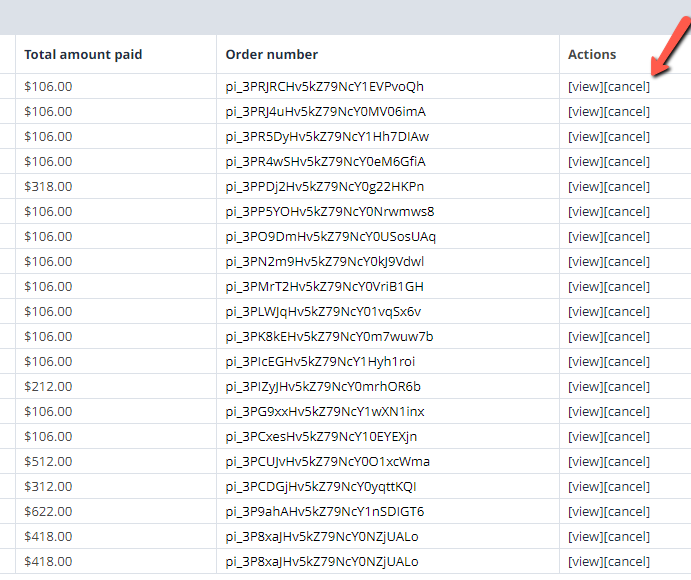Click [view] for order pi_3PRJRCHv5kZ79NcY1EVPvoQh

586,86
